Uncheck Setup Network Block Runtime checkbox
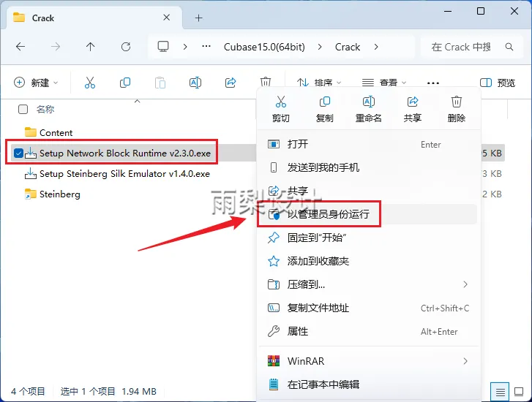This screenshot has height=402, width=532. point(18,153)
